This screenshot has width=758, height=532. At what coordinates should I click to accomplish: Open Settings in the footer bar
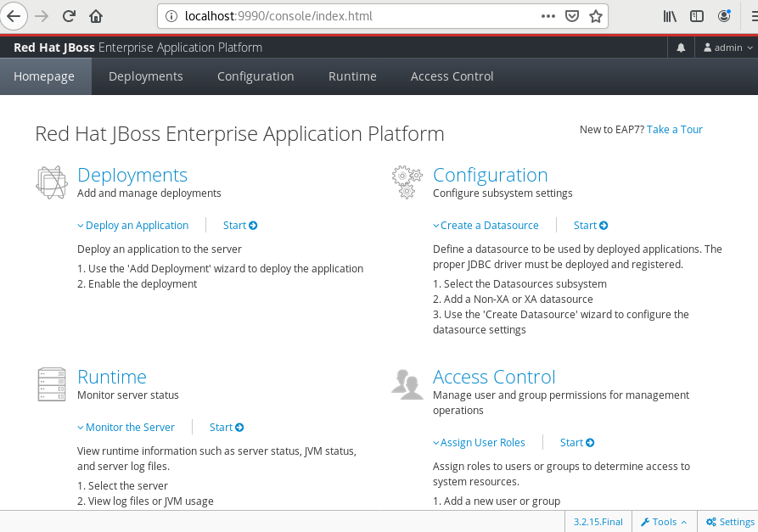click(730, 522)
